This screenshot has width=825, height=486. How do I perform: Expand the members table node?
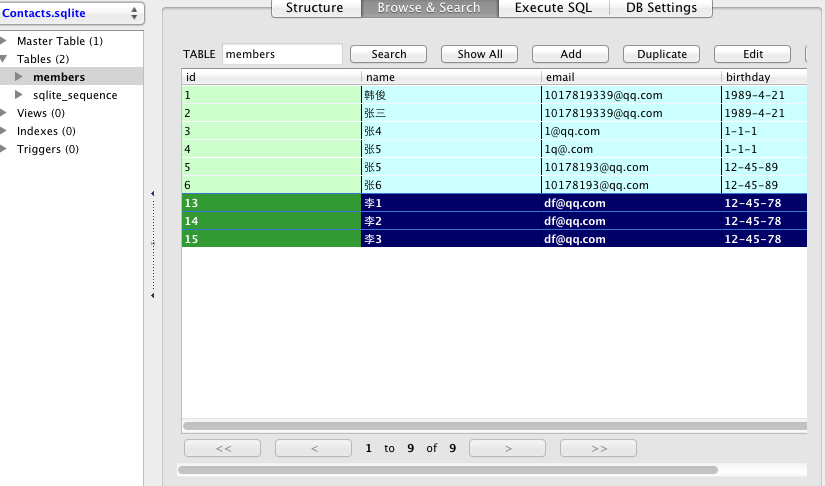tap(19, 77)
